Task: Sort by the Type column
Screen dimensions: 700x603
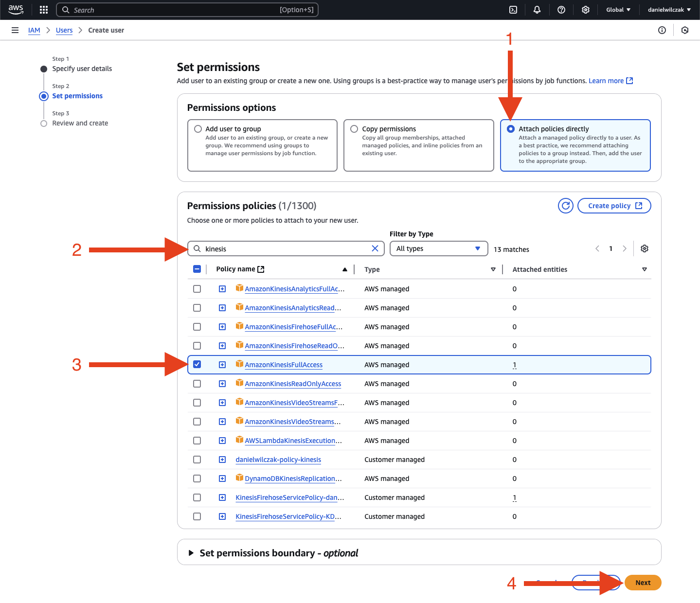Action: (x=493, y=269)
